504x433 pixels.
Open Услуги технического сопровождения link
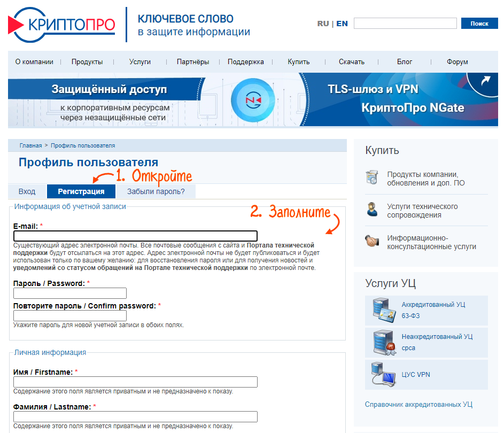click(422, 211)
